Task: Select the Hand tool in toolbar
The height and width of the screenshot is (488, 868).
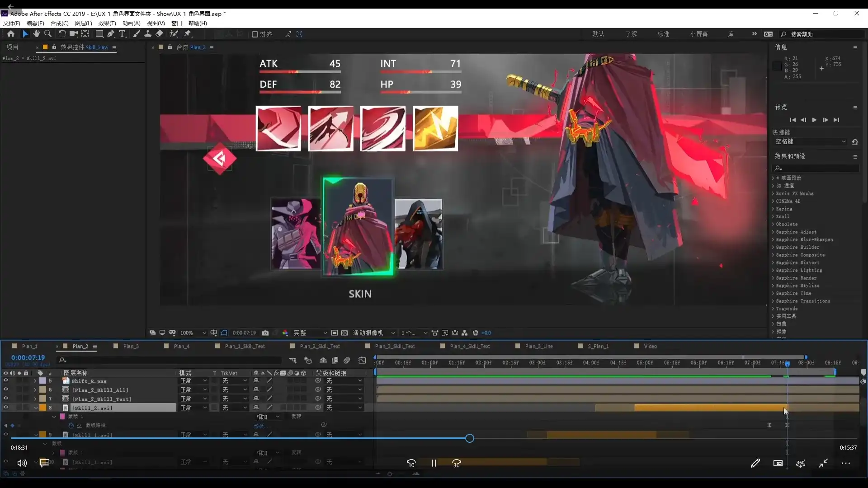Action: pyautogui.click(x=37, y=34)
